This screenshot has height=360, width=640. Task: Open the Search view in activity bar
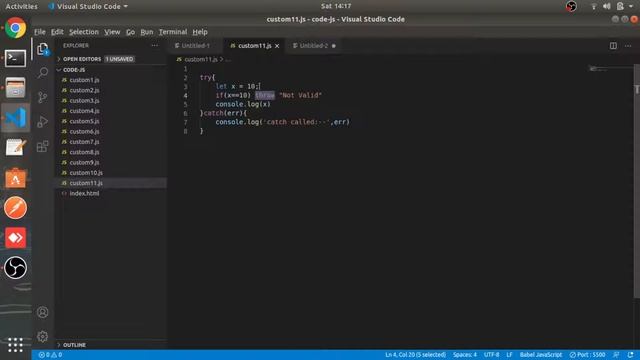point(42,73)
